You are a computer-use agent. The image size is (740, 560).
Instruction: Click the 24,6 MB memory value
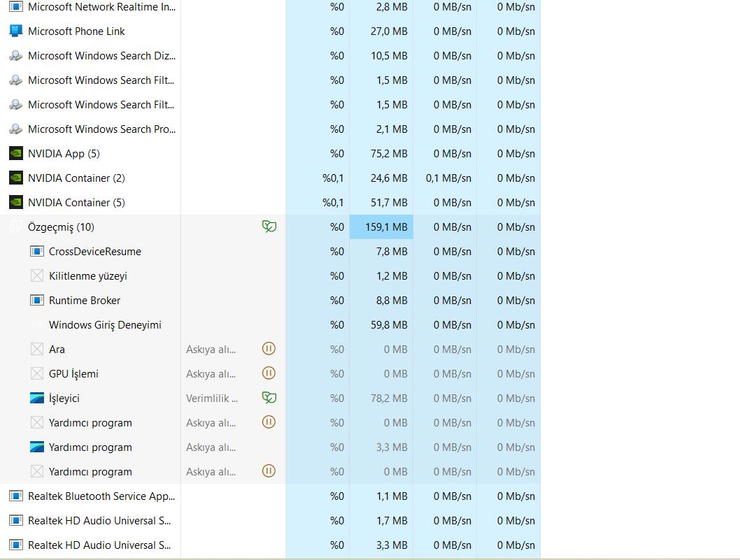point(389,178)
